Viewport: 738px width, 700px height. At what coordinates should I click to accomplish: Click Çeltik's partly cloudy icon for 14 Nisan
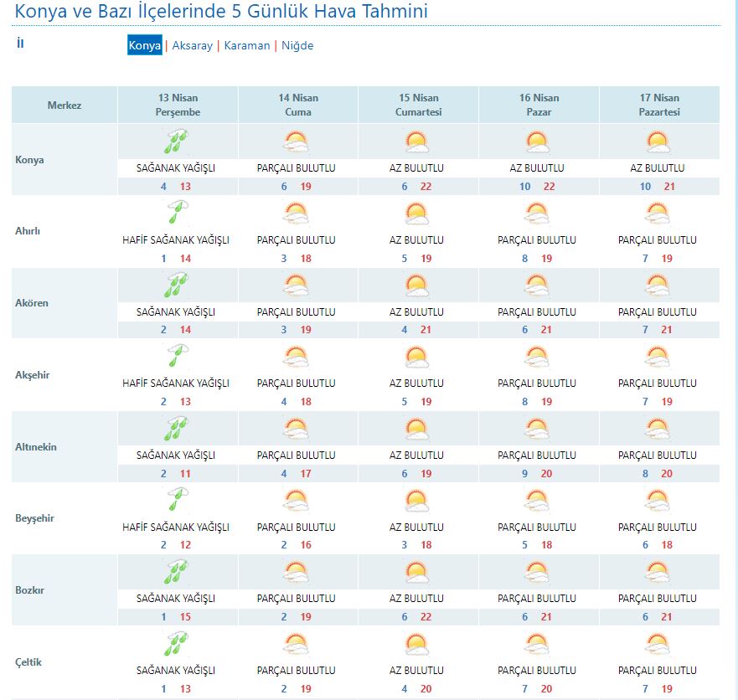297,645
